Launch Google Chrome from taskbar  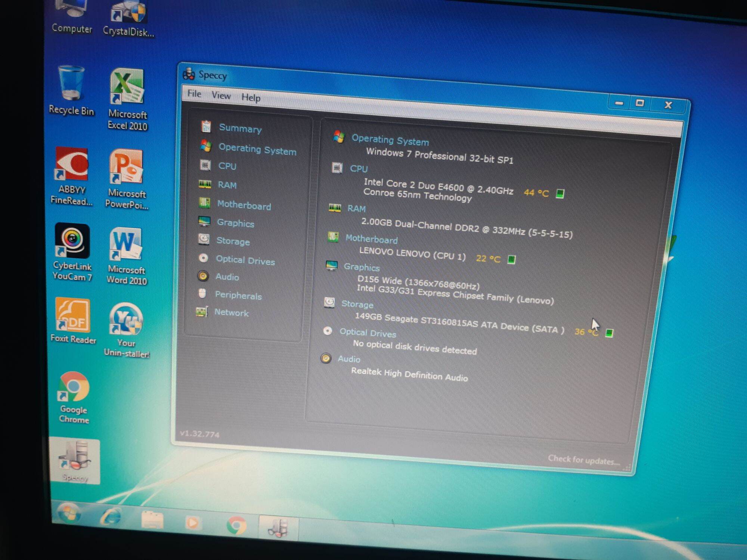(x=236, y=525)
